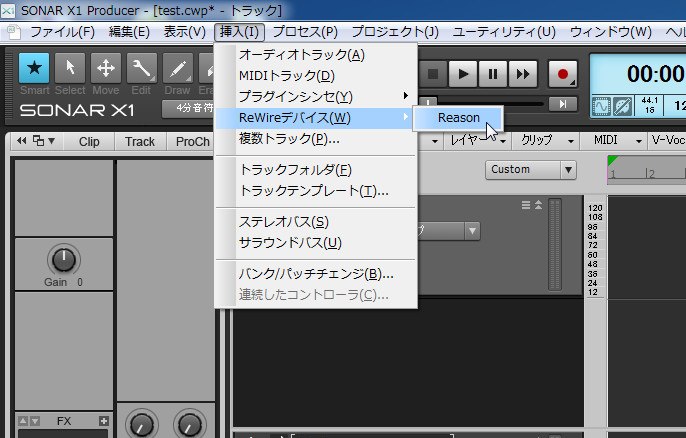Viewport: 686px width, 438px height.
Task: Click the FX bin down arrow
Action: (x=35, y=421)
